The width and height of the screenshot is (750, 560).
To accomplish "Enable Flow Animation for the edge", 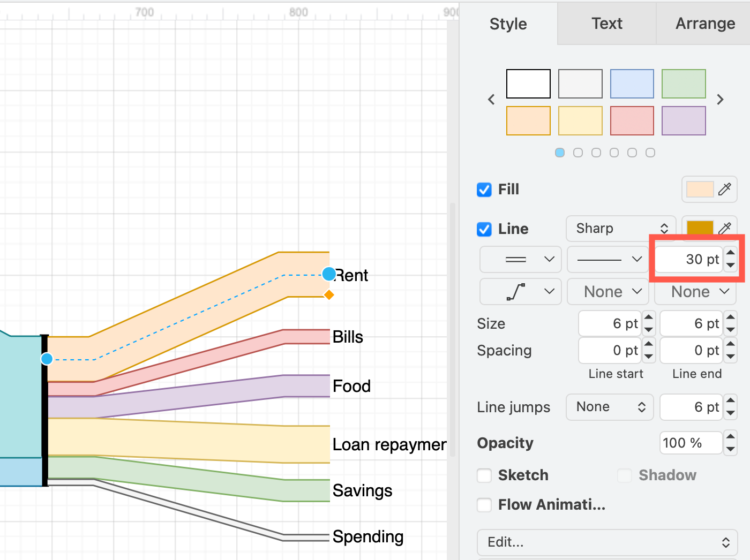I will [484, 505].
